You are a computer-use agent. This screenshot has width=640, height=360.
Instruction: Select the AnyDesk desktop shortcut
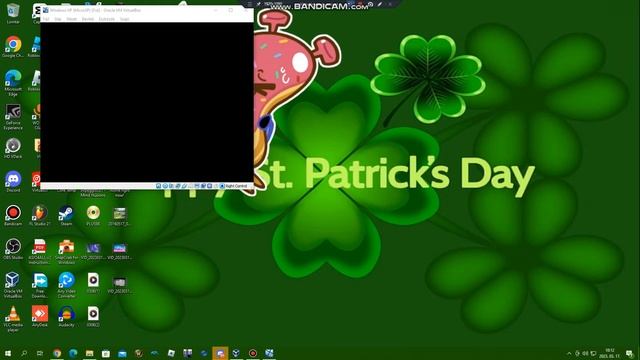tap(40, 316)
